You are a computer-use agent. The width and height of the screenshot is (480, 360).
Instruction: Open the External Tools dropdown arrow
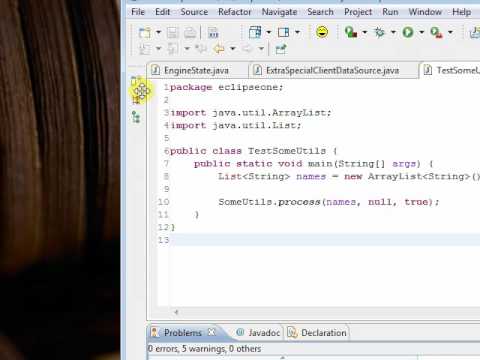point(450,32)
